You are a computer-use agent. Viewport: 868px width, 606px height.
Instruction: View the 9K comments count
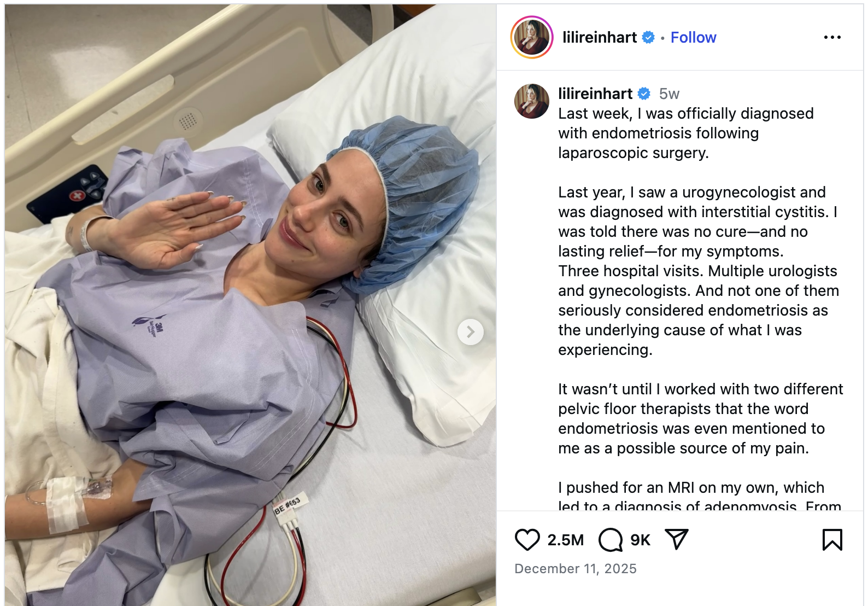640,540
